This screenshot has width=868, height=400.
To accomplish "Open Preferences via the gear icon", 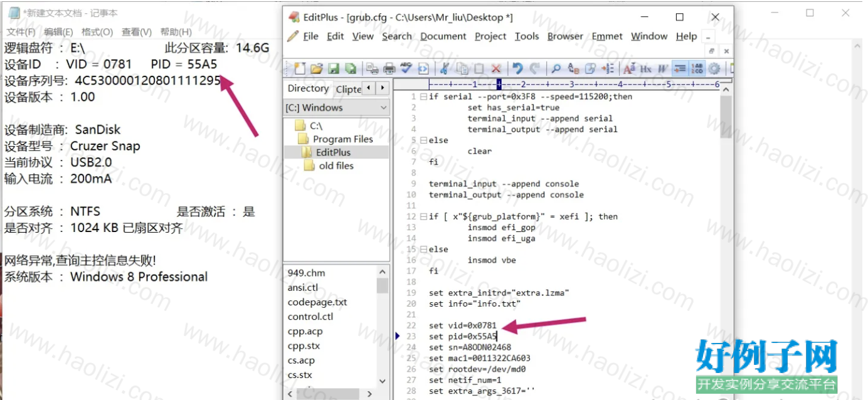I will pyautogui.click(x=714, y=68).
